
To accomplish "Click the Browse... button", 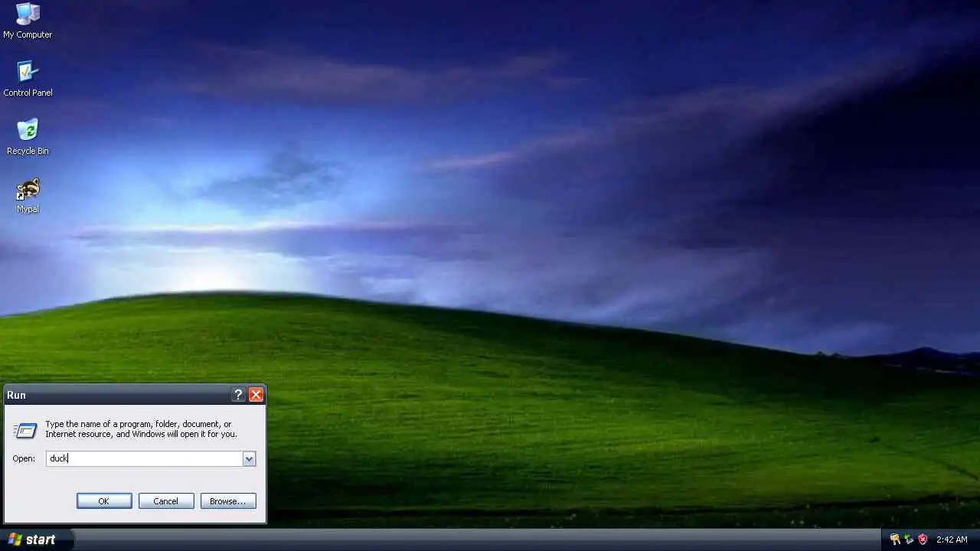I will pyautogui.click(x=228, y=501).
